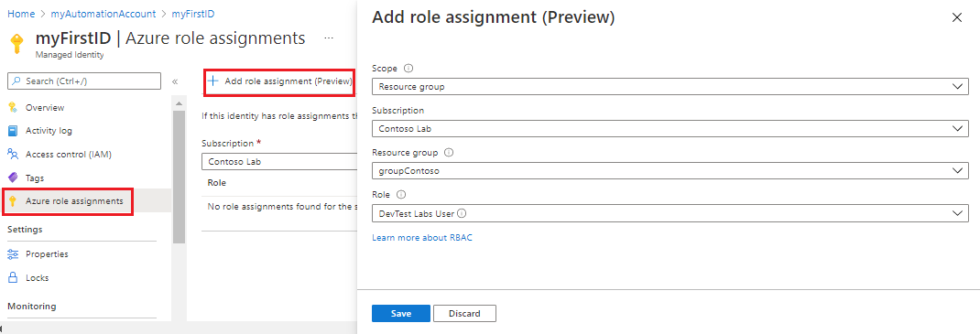980x334 pixels.
Task: Click the info icon next to Resource group label
Action: tap(448, 152)
